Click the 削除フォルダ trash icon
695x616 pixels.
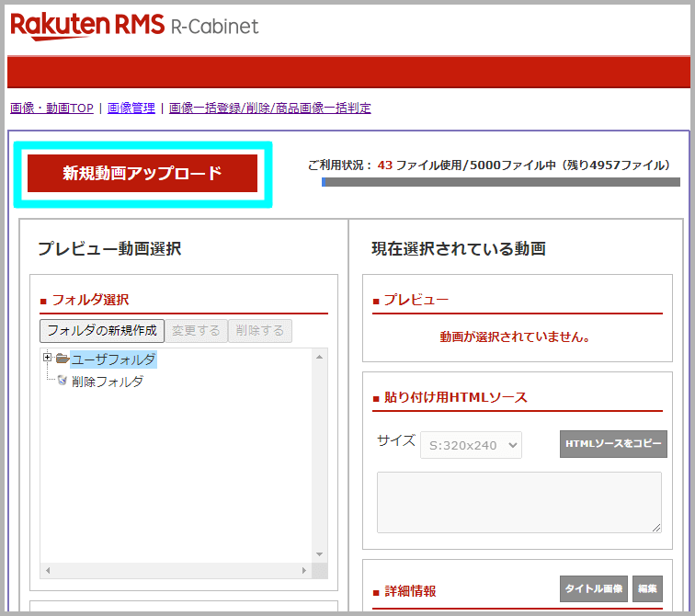coord(63,381)
